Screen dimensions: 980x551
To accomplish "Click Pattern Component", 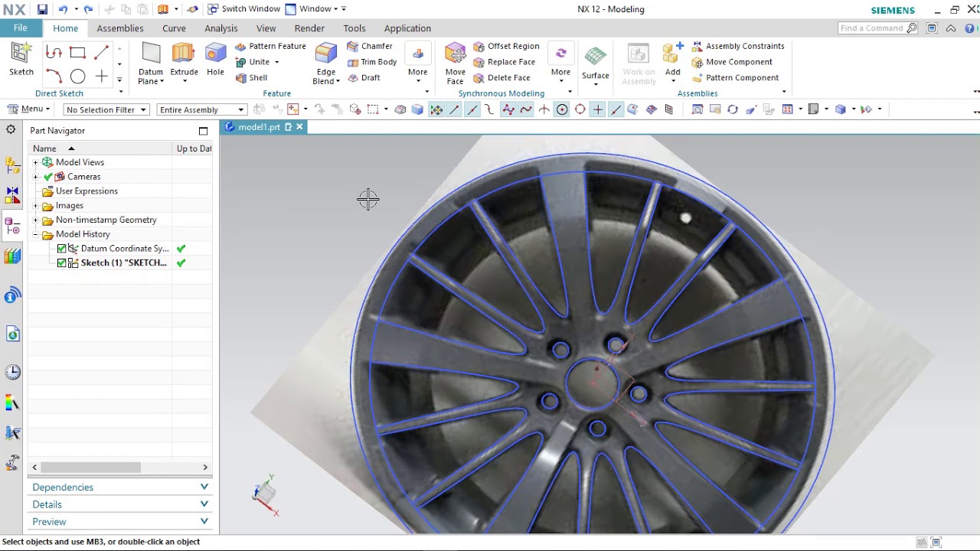I will 735,78.
